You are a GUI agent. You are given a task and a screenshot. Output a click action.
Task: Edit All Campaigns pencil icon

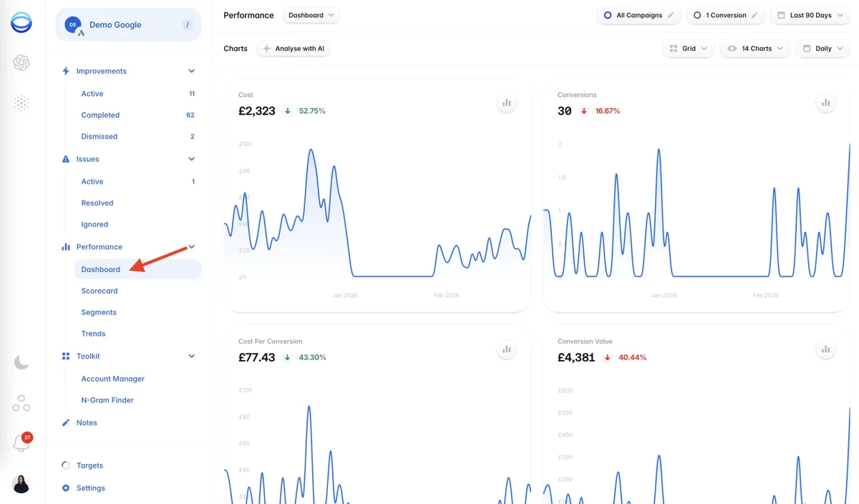[x=671, y=15]
